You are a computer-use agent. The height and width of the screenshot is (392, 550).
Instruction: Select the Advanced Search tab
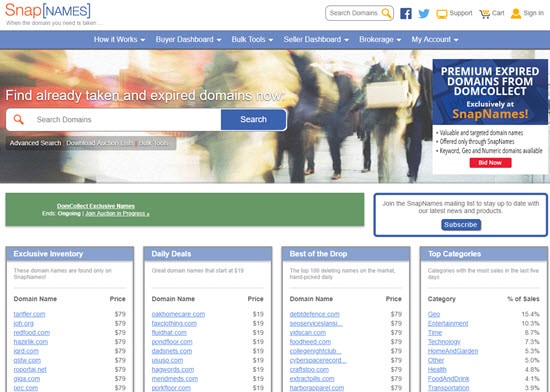[35, 143]
